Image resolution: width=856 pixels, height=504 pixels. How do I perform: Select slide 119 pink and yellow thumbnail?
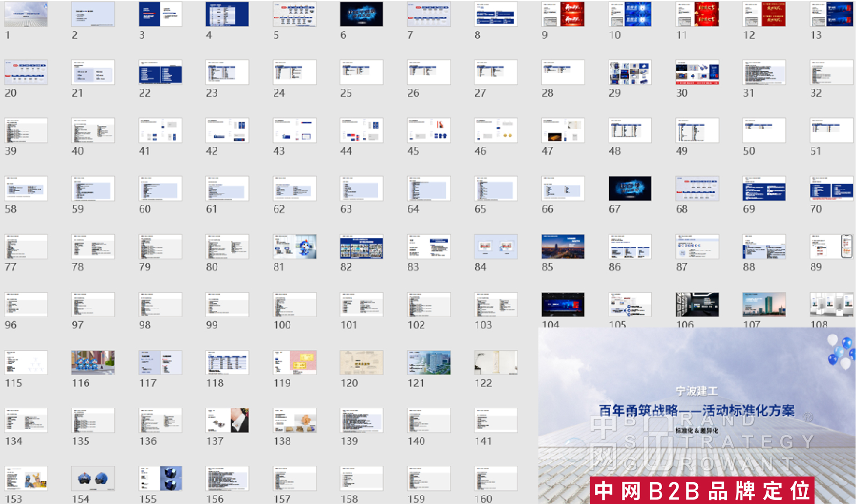[294, 362]
